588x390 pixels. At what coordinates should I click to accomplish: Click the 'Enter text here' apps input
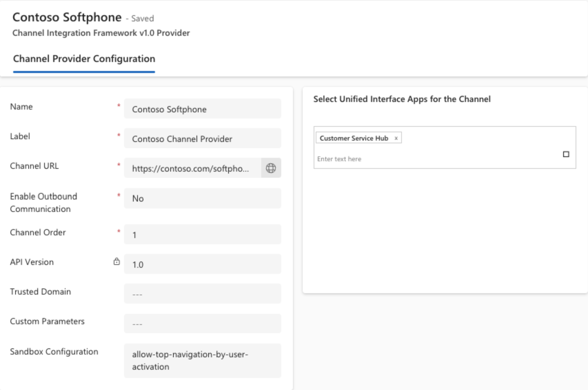click(438, 159)
